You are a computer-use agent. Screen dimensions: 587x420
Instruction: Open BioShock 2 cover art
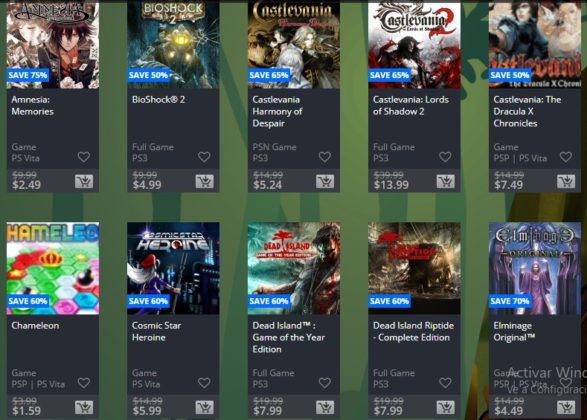click(x=173, y=44)
